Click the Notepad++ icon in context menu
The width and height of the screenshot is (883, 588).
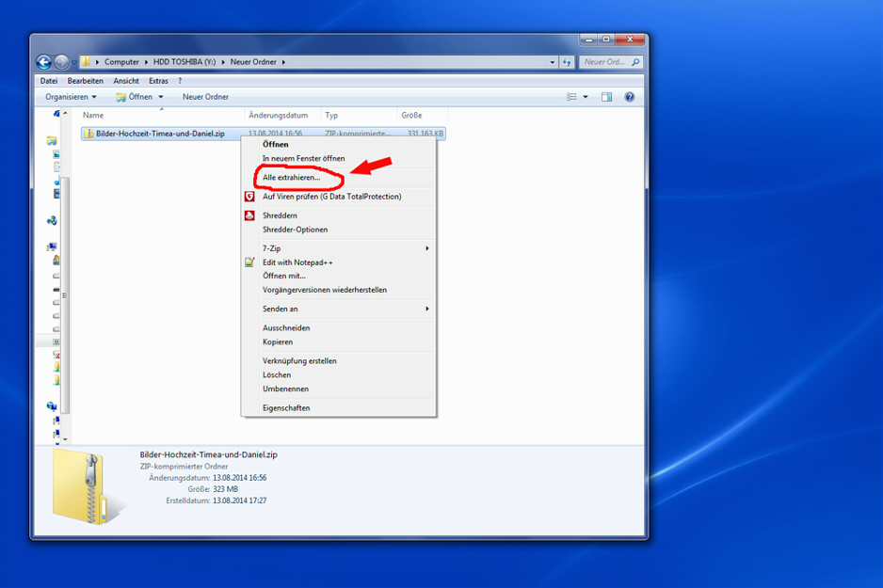pyautogui.click(x=249, y=262)
